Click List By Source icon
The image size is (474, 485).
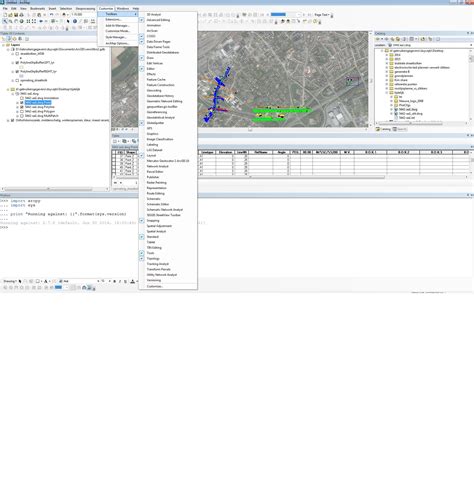click(x=9, y=39)
